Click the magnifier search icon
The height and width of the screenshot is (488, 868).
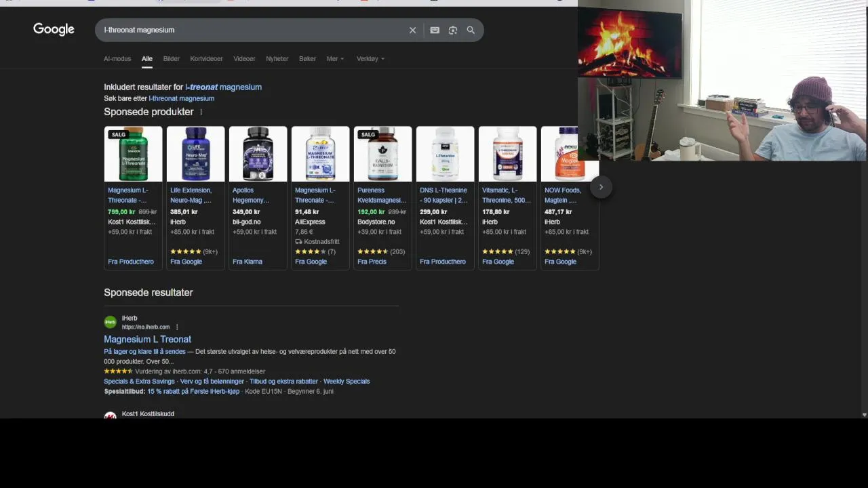(471, 30)
